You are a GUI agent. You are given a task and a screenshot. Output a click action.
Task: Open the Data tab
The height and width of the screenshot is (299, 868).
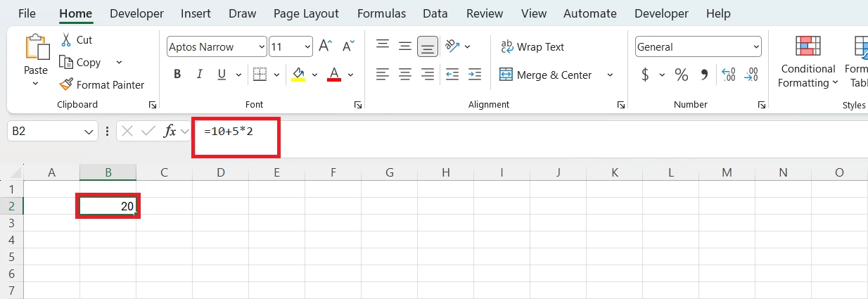435,13
